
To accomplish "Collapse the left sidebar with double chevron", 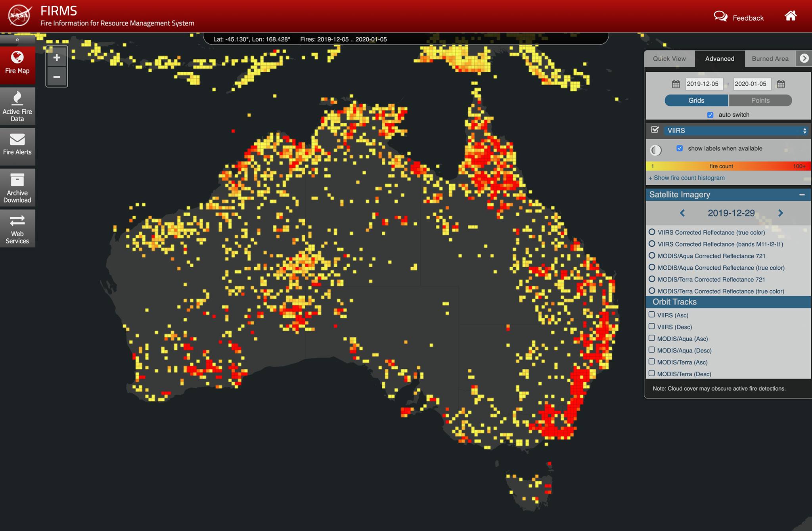I will pyautogui.click(x=17, y=40).
